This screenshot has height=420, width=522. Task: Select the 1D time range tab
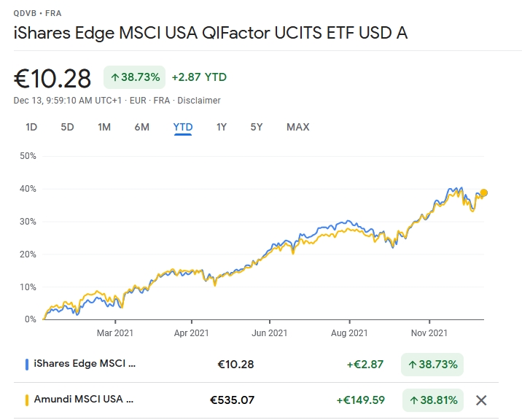[x=31, y=127]
